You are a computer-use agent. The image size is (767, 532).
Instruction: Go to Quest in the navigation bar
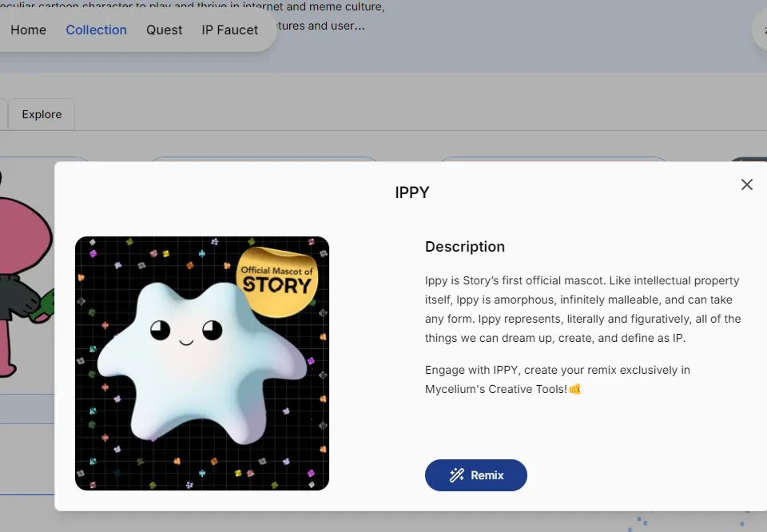164,30
